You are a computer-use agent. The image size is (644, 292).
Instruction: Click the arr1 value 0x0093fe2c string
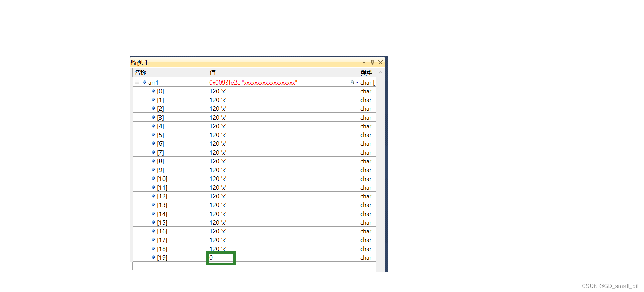pos(253,83)
